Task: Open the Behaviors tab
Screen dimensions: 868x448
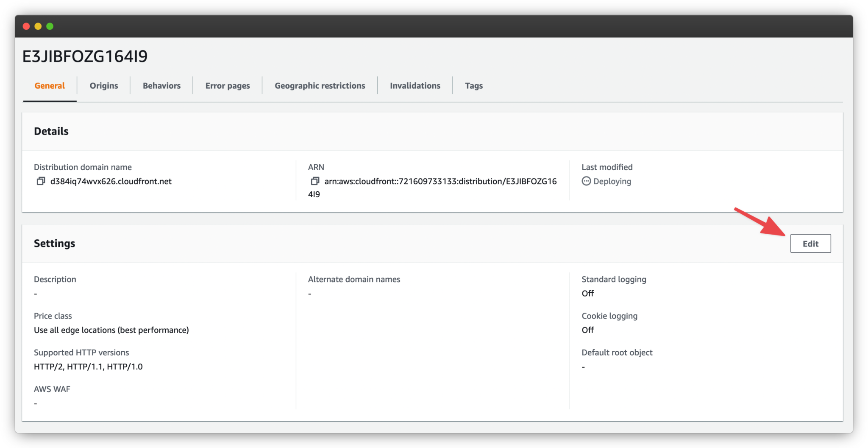Action: 161,85
